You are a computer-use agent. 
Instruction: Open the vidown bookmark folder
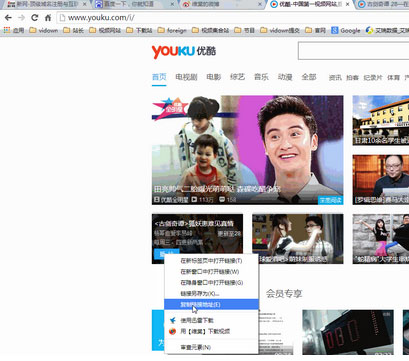point(44,30)
